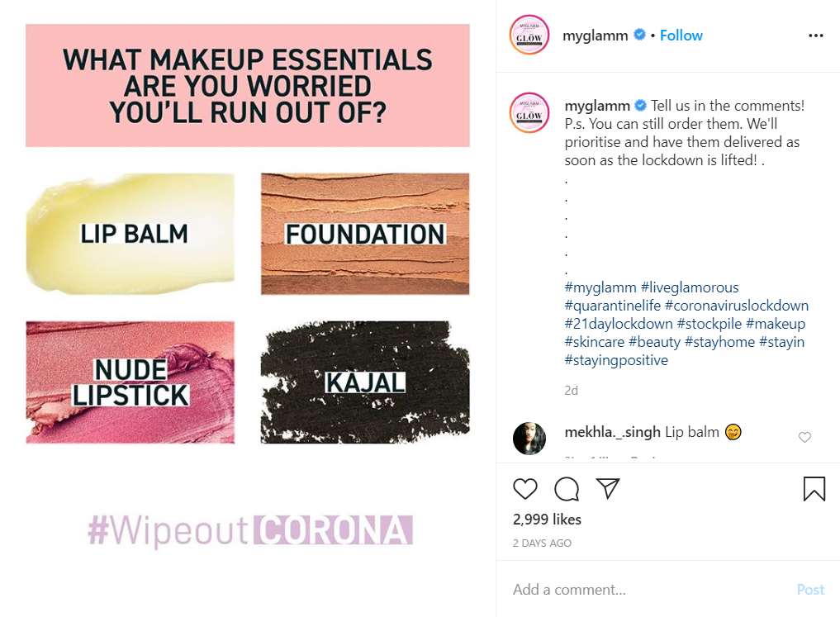Open the #coronaviruslockdown hashtag
Image resolution: width=840 pixels, height=617 pixels.
(737, 306)
